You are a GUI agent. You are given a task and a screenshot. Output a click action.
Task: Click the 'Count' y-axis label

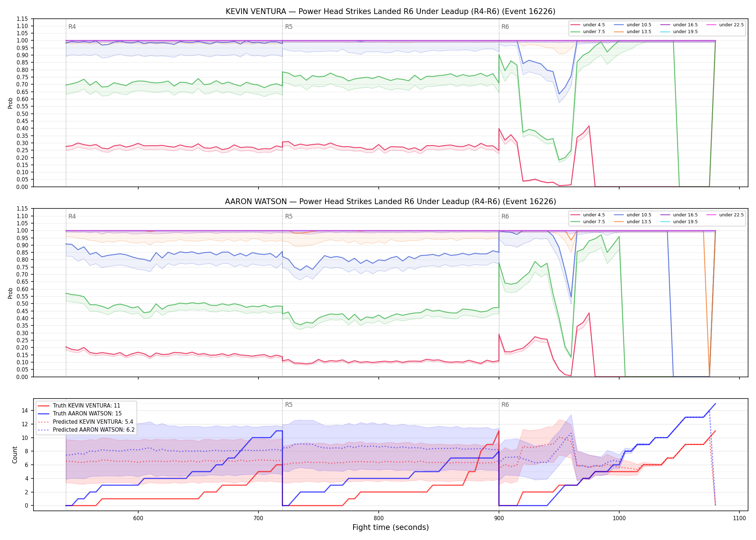(15, 455)
